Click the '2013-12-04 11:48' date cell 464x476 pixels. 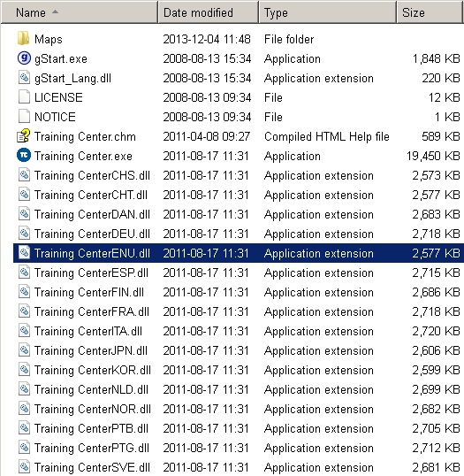tap(207, 39)
